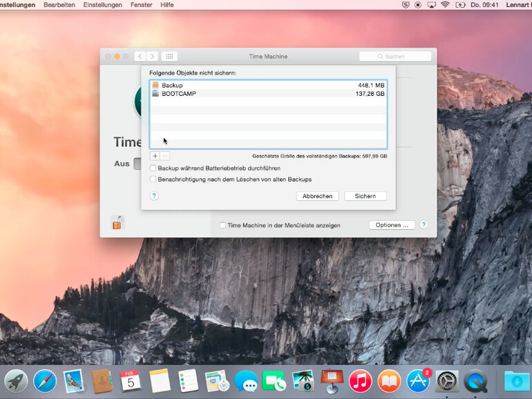Image resolution: width=532 pixels, height=399 pixels.
Task: Launch FaceTime from the Dock
Action: (274, 381)
